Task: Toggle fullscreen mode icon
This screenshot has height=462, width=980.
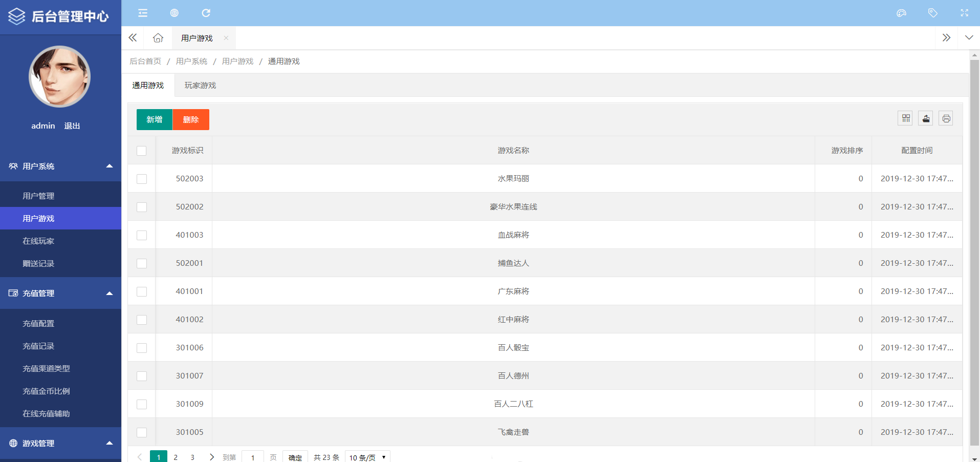Action: pos(965,13)
